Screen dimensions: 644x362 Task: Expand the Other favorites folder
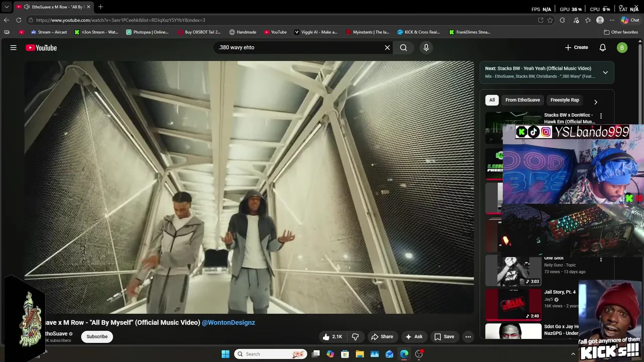coord(621,32)
